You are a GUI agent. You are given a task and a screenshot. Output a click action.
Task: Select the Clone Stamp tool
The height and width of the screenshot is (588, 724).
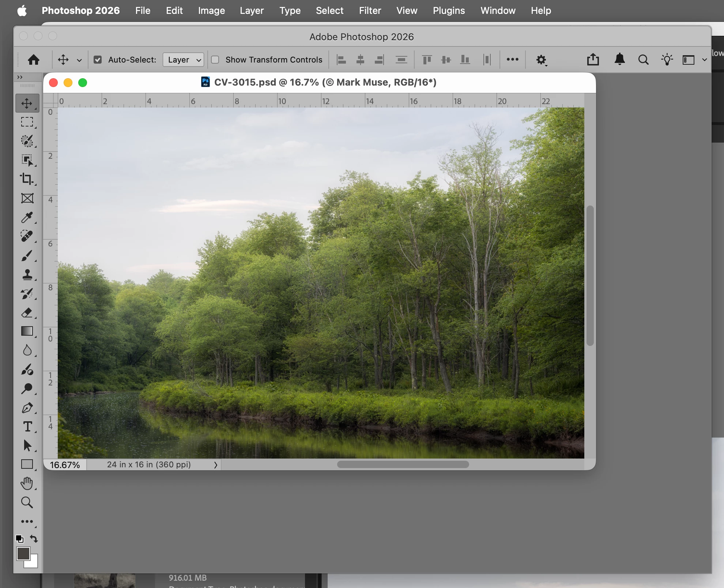[27, 274]
